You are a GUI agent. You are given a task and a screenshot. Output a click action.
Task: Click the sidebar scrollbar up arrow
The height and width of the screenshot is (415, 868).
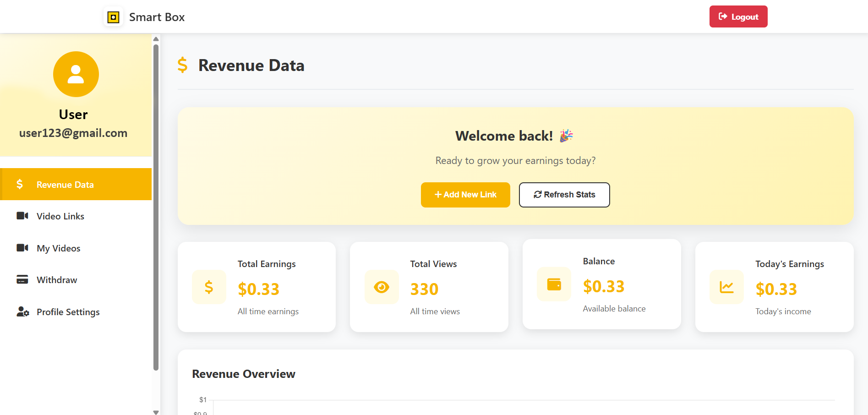pyautogui.click(x=156, y=39)
